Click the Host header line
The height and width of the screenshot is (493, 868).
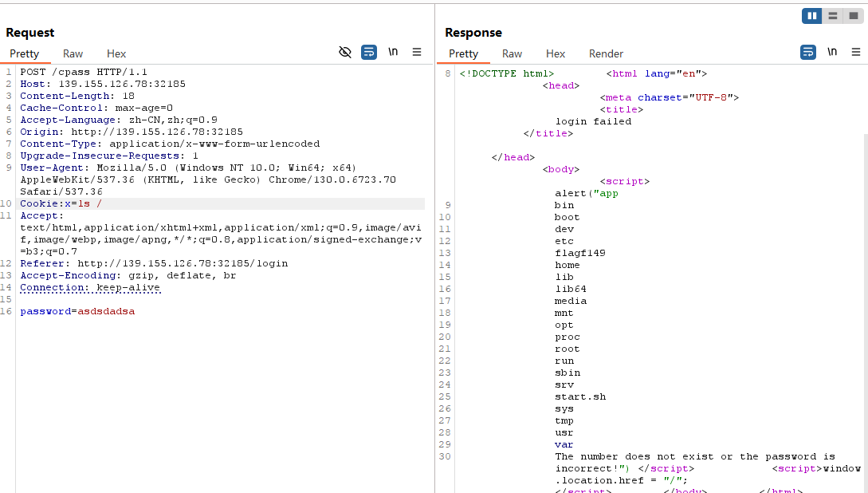tap(102, 85)
